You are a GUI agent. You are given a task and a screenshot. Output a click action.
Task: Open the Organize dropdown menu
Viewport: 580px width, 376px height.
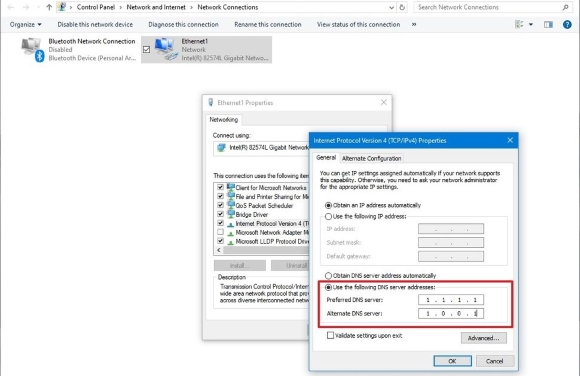(x=26, y=24)
